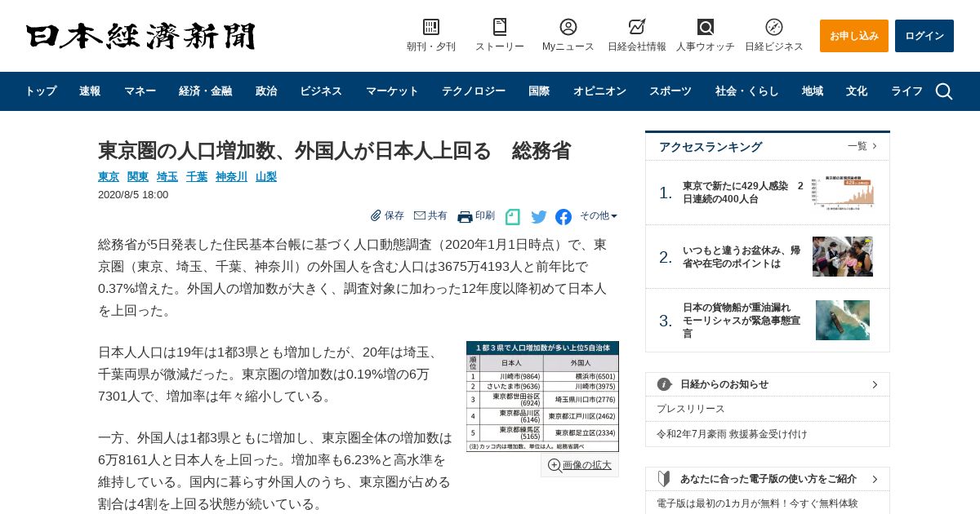The image size is (980, 514).
Task: Open the 速報 section
Action: point(90,91)
